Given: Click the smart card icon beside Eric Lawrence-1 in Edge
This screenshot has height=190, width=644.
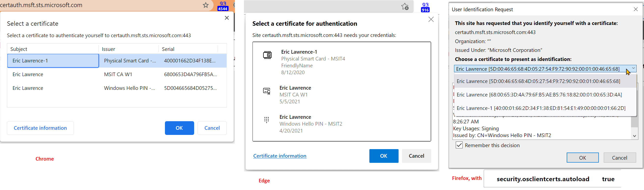Looking at the screenshot, I should pyautogui.click(x=267, y=55).
